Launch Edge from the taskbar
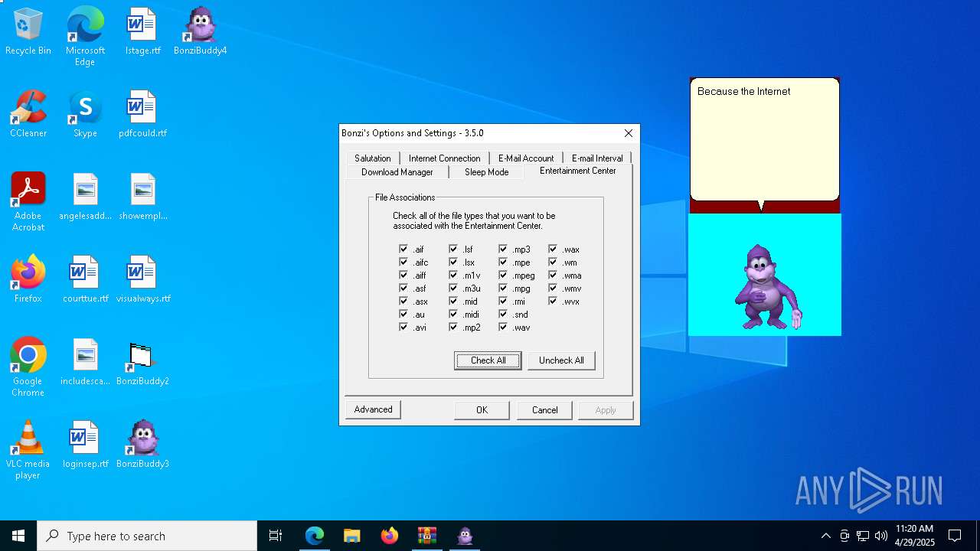980x551 pixels. pos(315,536)
